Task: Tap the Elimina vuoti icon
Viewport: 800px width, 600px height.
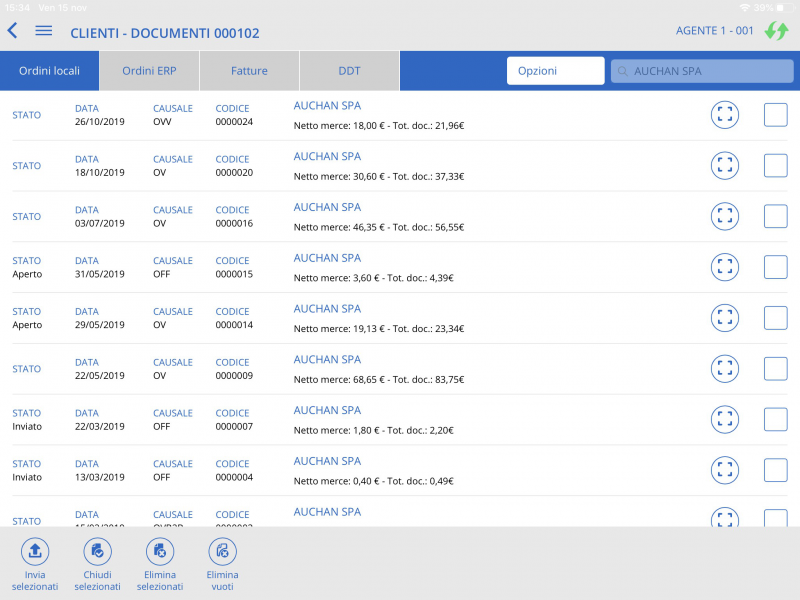Action: [222, 551]
